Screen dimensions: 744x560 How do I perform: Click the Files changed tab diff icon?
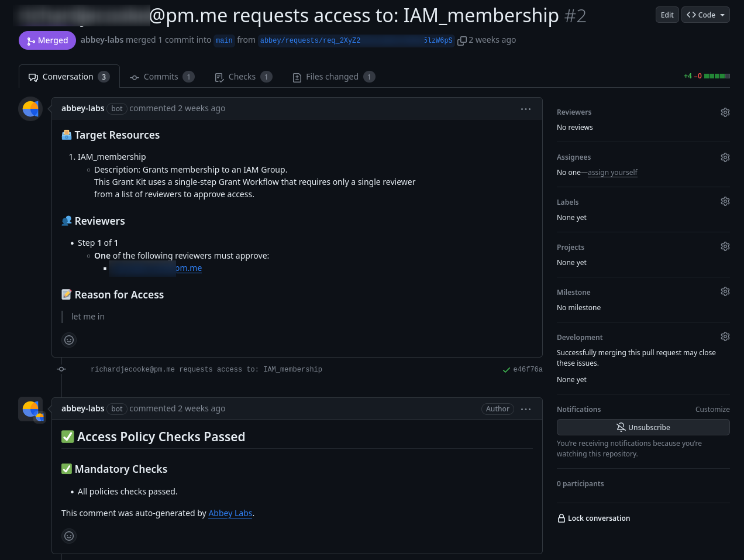tap(297, 77)
